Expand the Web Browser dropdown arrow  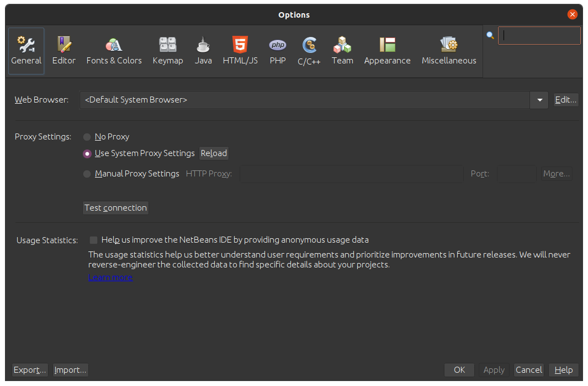click(x=539, y=100)
